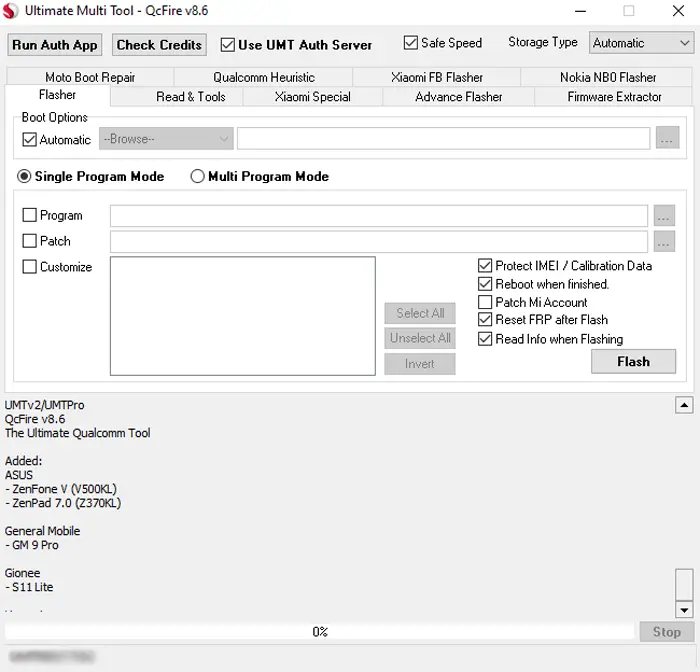Click the Flash button
This screenshot has width=700, height=672.
click(633, 362)
